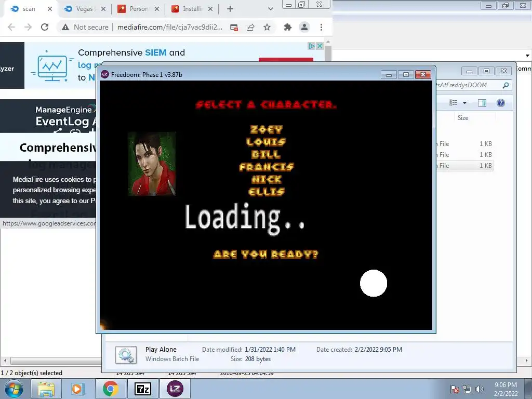This screenshot has width=532, height=399.
Task: Open Chrome extensions puzzle icon
Action: [288, 27]
